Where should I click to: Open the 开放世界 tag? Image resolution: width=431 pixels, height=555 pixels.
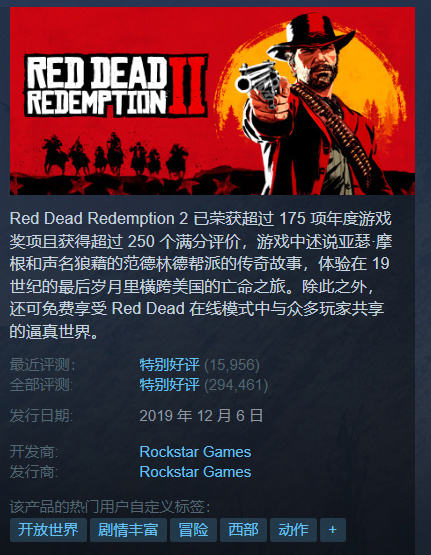pos(48,530)
